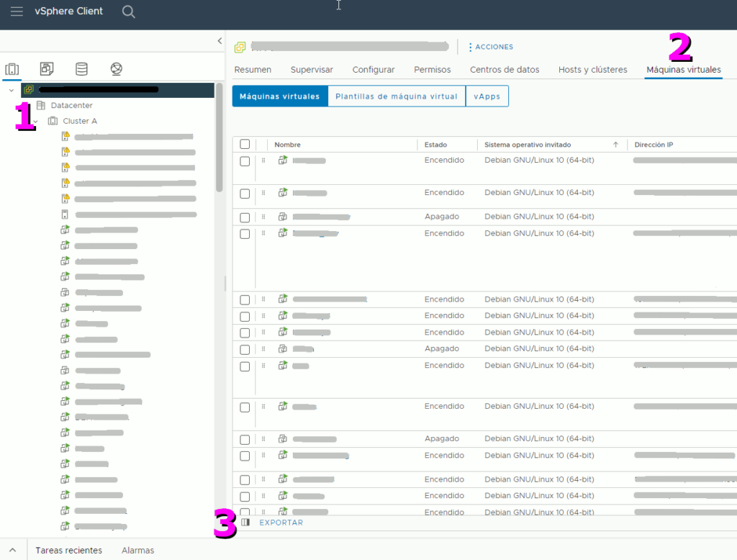Switch to Plantillas de máquina virtual
The width and height of the screenshot is (737, 560).
[x=397, y=96]
